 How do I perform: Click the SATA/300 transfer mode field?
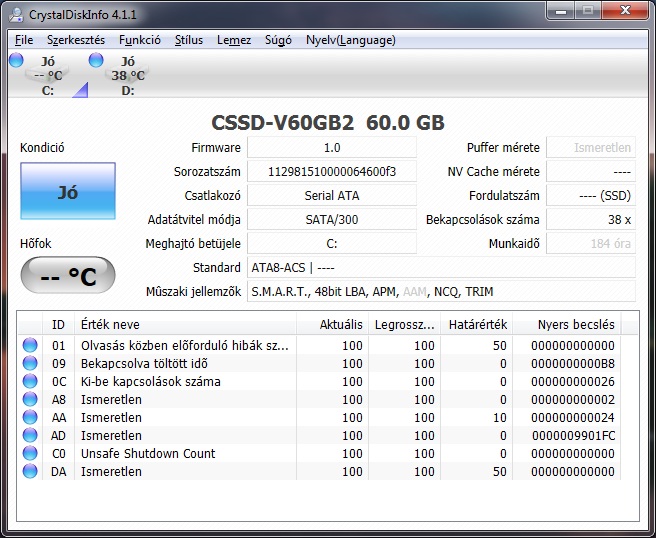(332, 220)
